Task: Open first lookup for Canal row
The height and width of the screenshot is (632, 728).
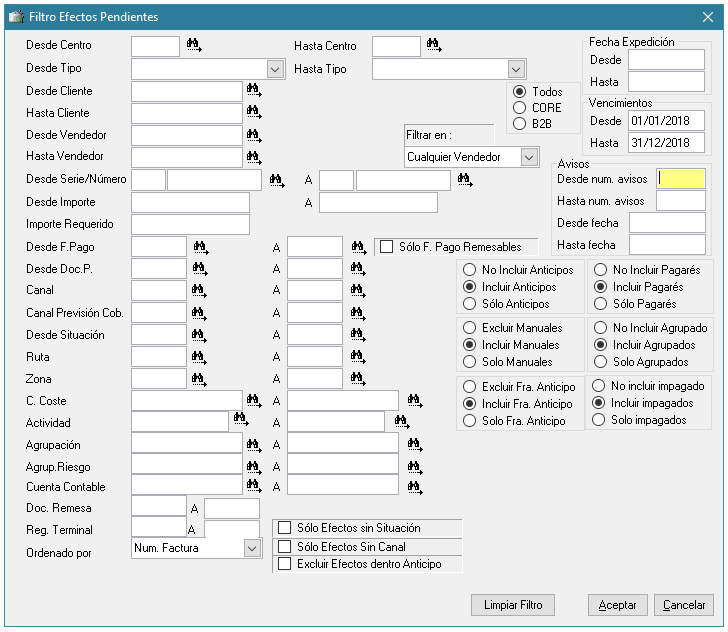Action: tap(199, 291)
